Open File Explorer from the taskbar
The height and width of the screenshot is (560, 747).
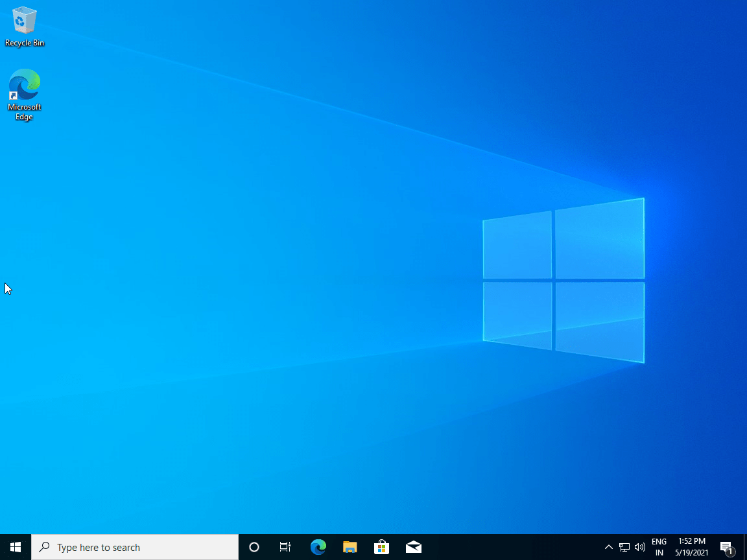[x=350, y=547]
